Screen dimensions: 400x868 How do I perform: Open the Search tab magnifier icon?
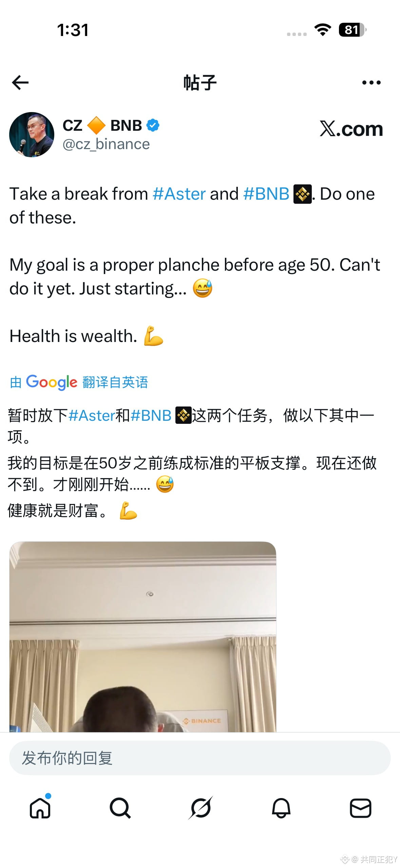[120, 808]
